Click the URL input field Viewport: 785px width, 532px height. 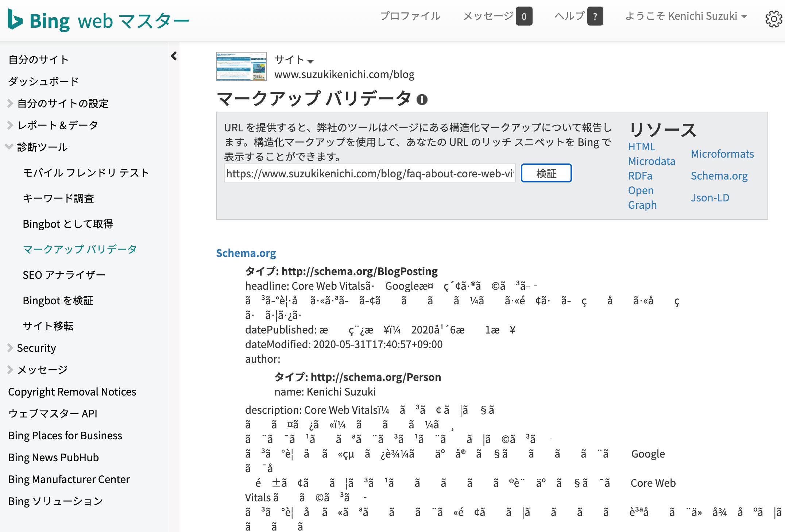[x=370, y=173]
